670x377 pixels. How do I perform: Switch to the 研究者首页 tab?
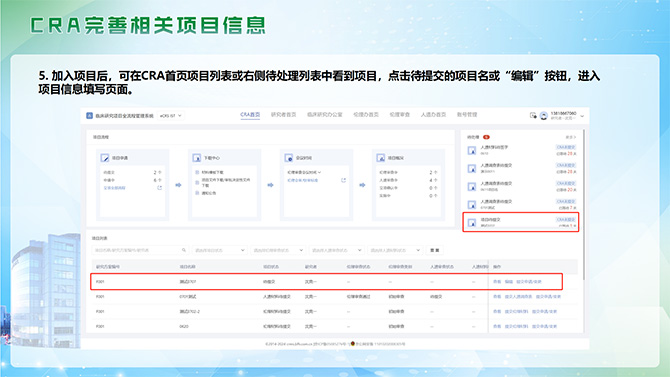283,115
